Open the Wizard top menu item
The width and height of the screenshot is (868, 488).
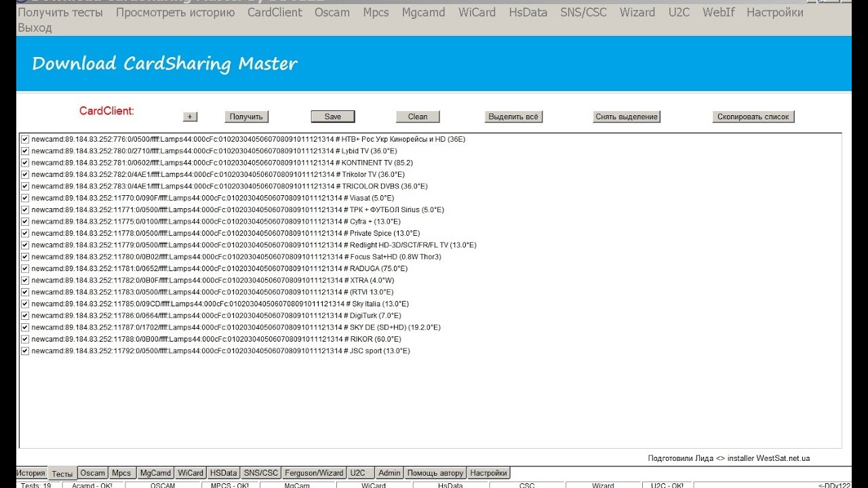637,12
